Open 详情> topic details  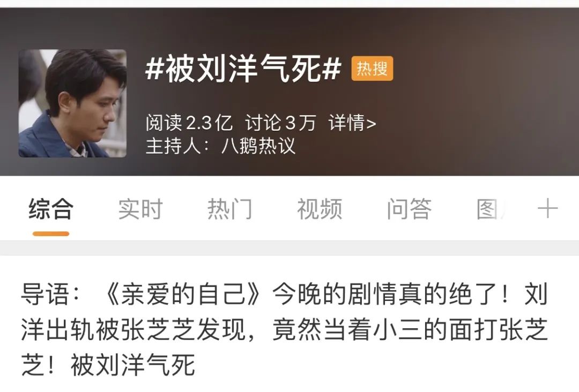[352, 123]
